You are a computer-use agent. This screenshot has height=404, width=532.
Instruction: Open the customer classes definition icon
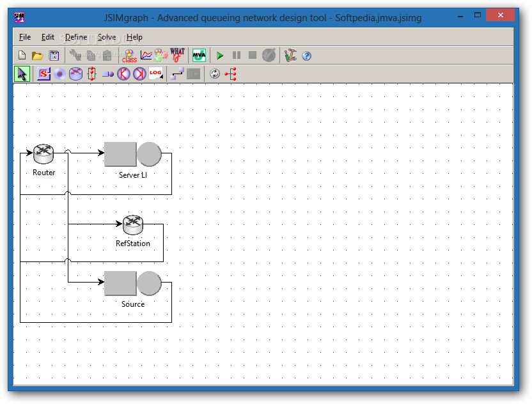tap(129, 56)
